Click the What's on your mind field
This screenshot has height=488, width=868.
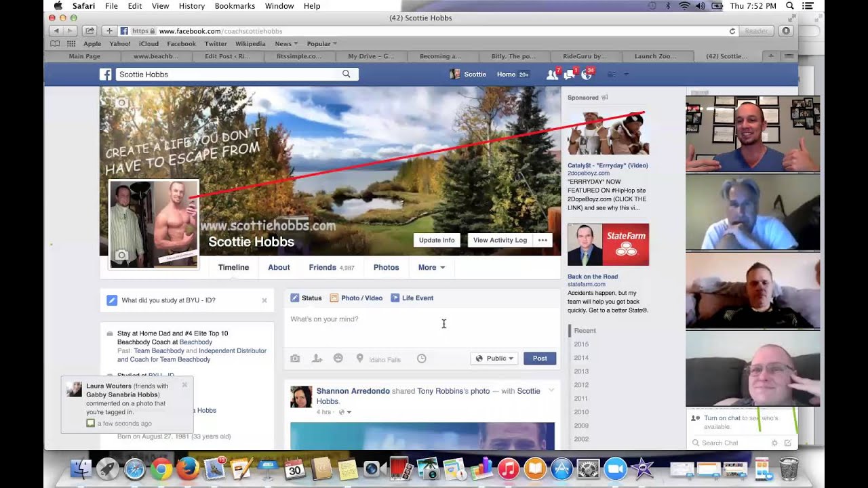click(422, 328)
